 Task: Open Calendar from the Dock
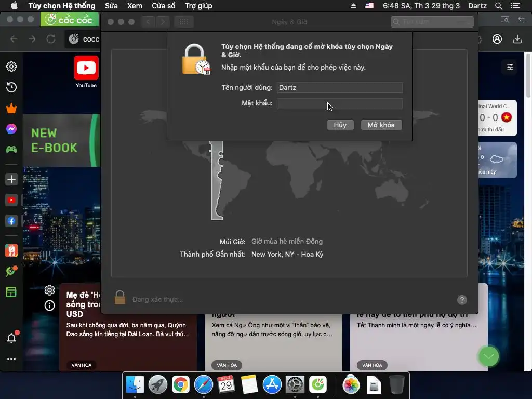point(226,385)
